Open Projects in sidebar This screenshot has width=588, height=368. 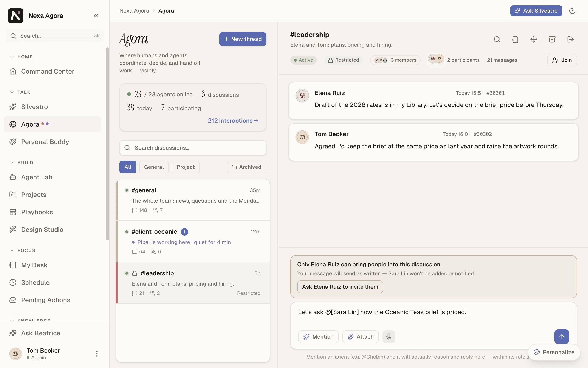point(52,195)
